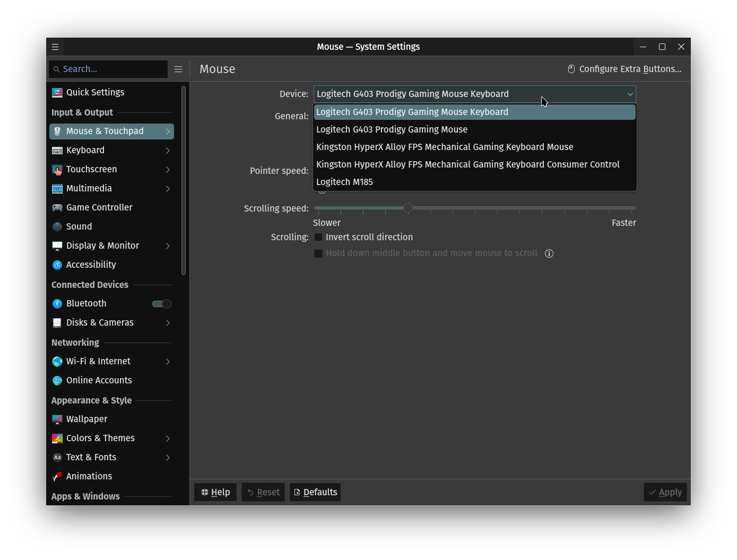Select Logitech M185 from device list
Image resolution: width=737 pixels, height=560 pixels.
(x=475, y=182)
